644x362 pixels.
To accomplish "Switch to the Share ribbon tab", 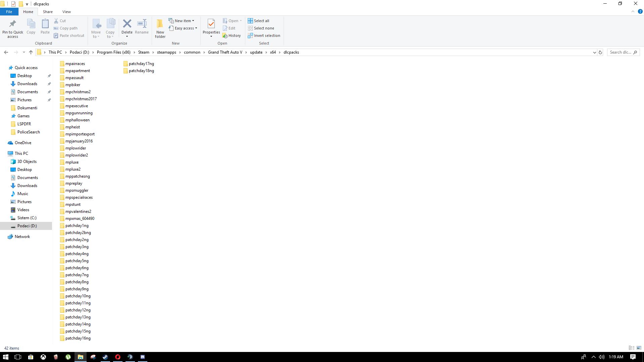I will [x=48, y=12].
